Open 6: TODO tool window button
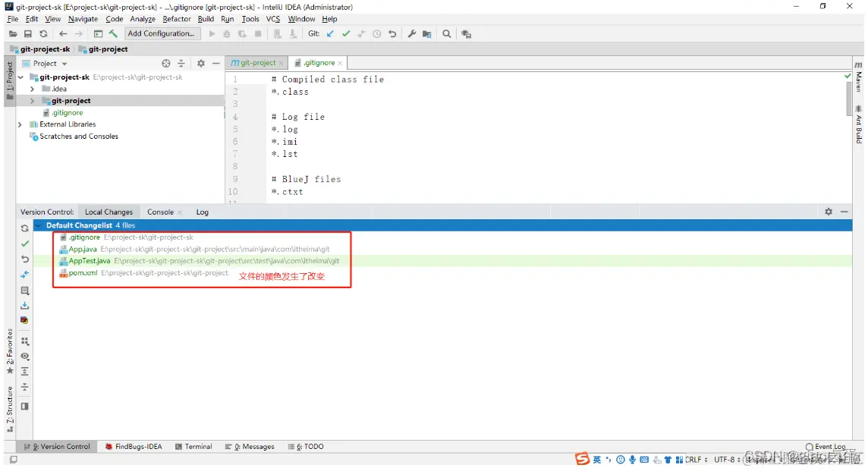The width and height of the screenshot is (868, 471). pos(306,447)
